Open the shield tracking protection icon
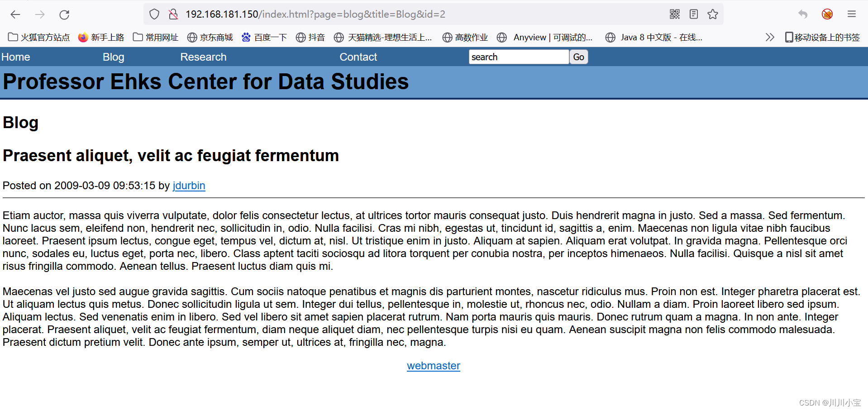 click(x=154, y=14)
